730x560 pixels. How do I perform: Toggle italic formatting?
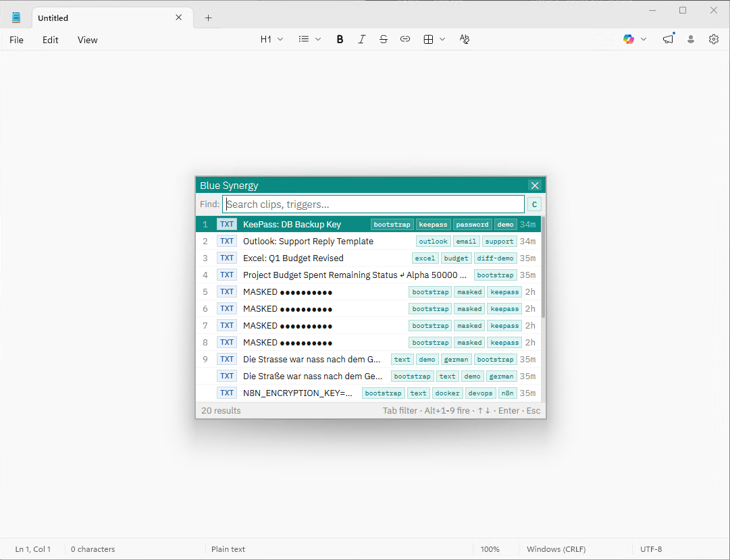(x=362, y=40)
